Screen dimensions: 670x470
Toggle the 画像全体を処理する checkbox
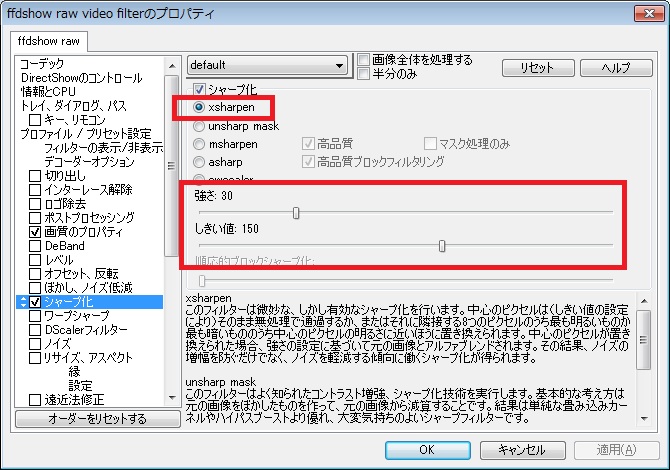[x=364, y=60]
